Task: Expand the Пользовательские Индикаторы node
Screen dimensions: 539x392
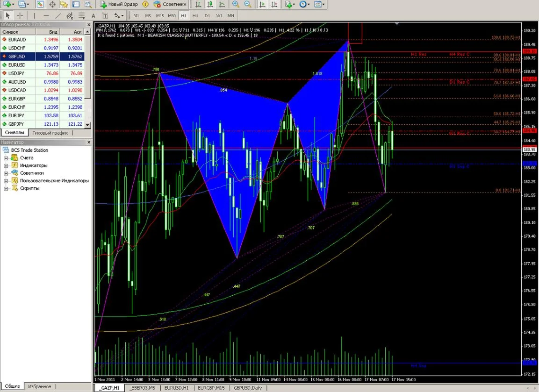Action: coord(6,181)
